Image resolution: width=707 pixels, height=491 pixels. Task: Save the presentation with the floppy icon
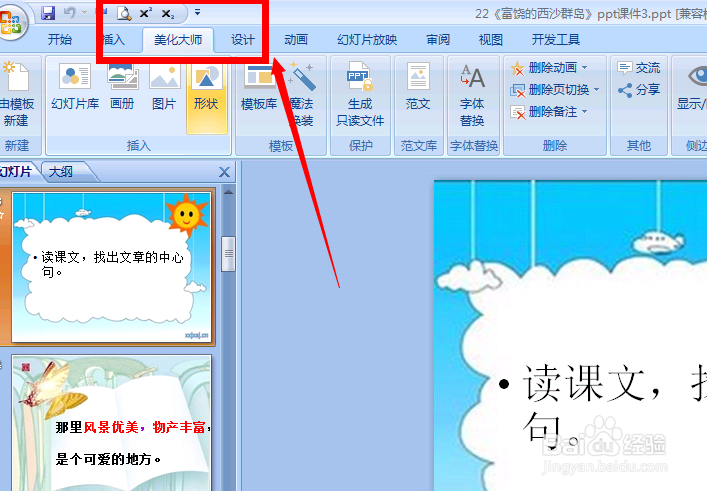pos(48,13)
